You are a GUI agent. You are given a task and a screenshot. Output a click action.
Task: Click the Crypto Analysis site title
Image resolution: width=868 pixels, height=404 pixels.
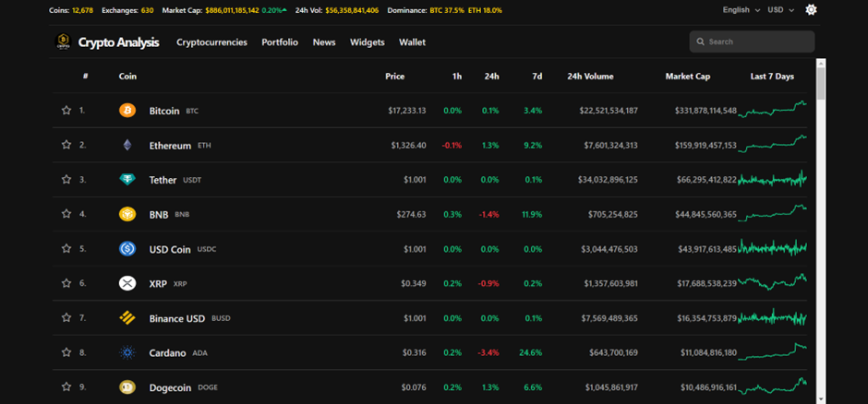coord(119,42)
